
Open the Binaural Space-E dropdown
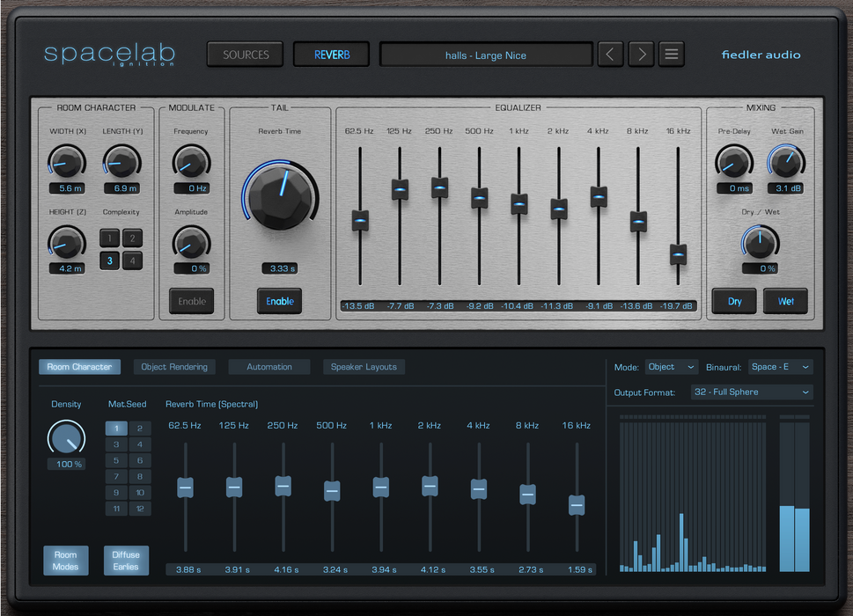780,365
